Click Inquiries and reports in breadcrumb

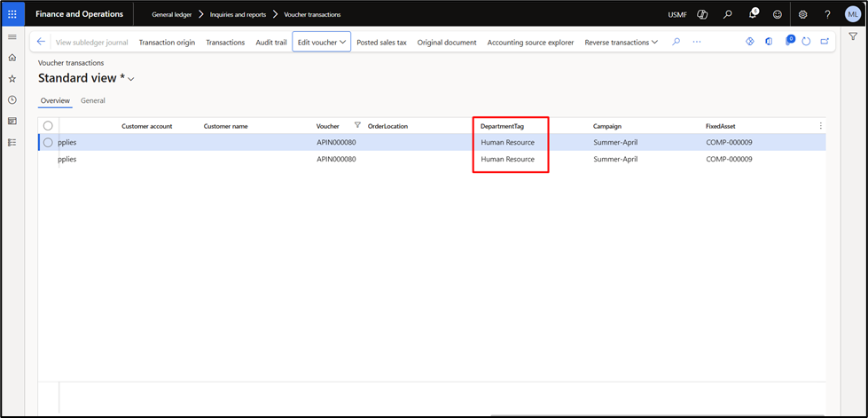tap(238, 15)
